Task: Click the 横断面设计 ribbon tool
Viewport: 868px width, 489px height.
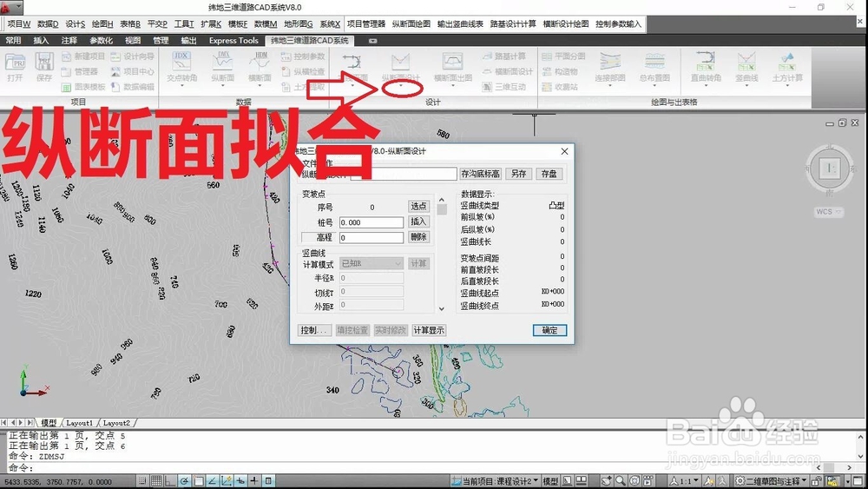Action: point(507,72)
